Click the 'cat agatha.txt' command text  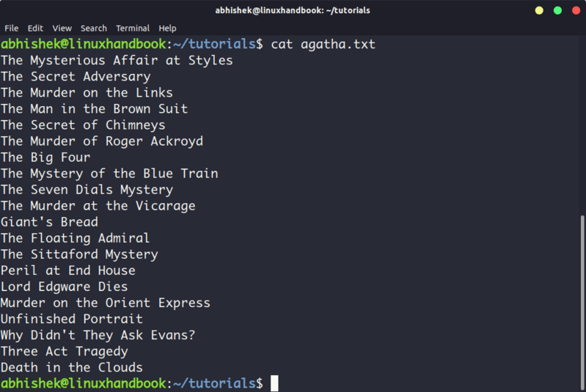tap(323, 45)
